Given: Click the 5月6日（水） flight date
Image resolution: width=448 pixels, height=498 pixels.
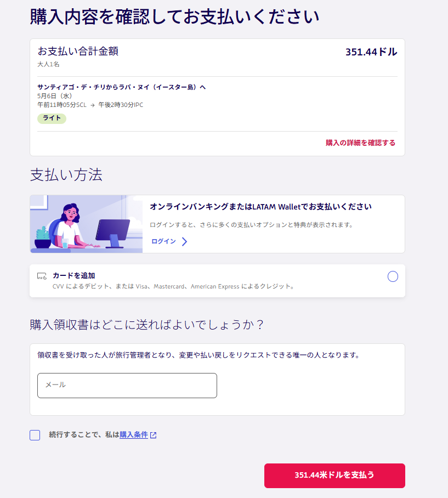Looking at the screenshot, I should click(x=55, y=96).
